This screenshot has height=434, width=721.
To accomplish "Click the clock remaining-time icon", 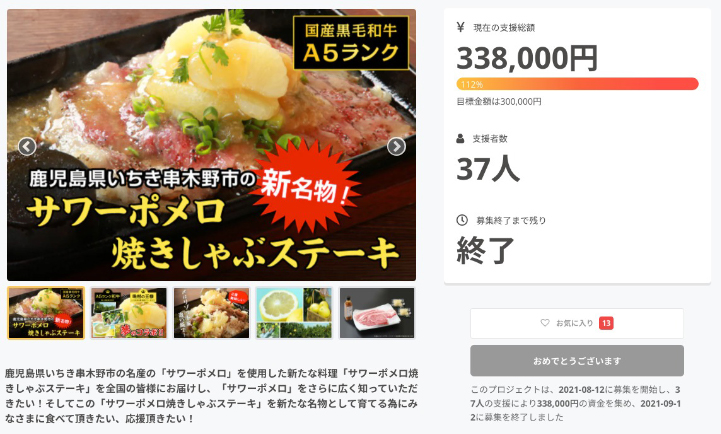I will coord(462,220).
